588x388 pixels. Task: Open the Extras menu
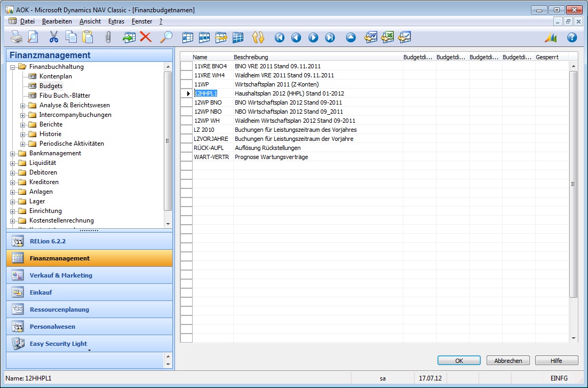116,21
